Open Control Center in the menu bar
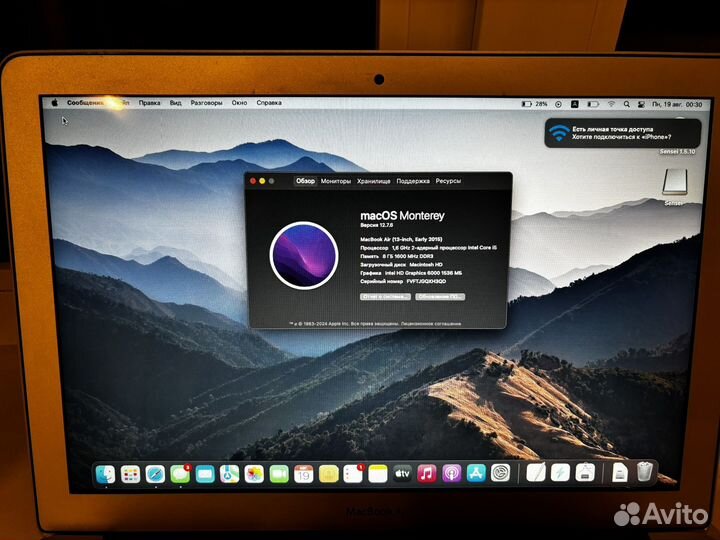The image size is (720, 540). 641,105
